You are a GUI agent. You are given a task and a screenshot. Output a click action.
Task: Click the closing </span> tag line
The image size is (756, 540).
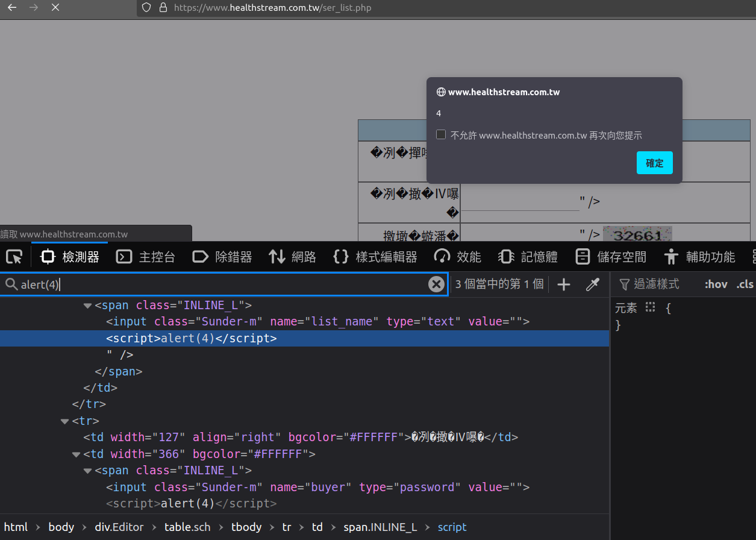click(119, 372)
